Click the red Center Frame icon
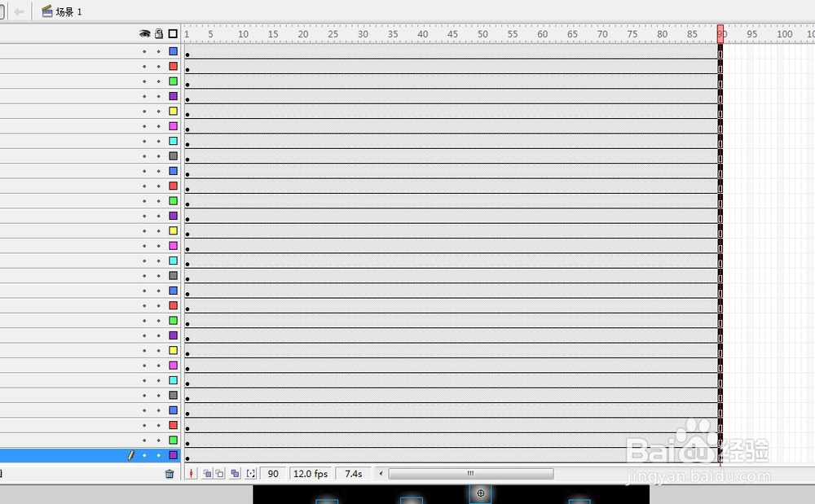The image size is (815, 504). (192, 473)
